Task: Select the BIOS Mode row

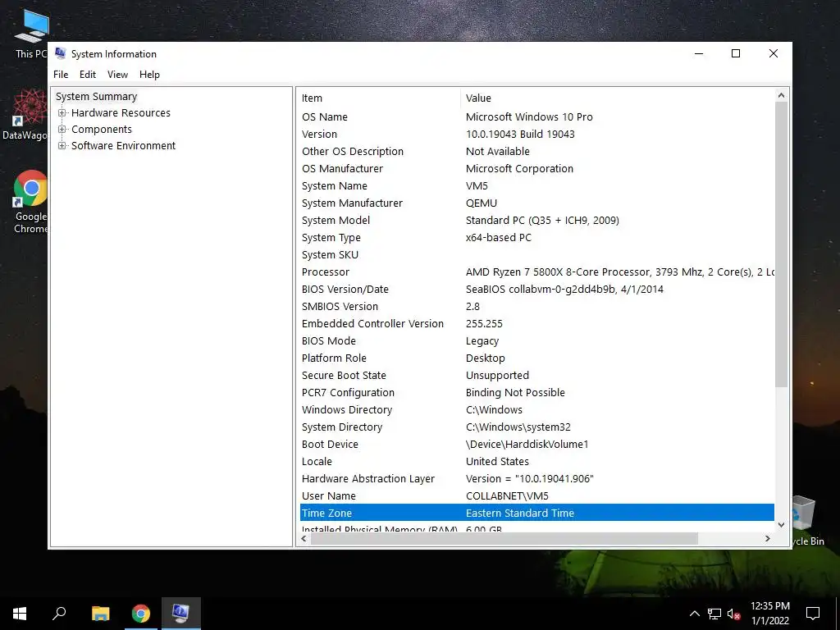Action: click(x=536, y=340)
